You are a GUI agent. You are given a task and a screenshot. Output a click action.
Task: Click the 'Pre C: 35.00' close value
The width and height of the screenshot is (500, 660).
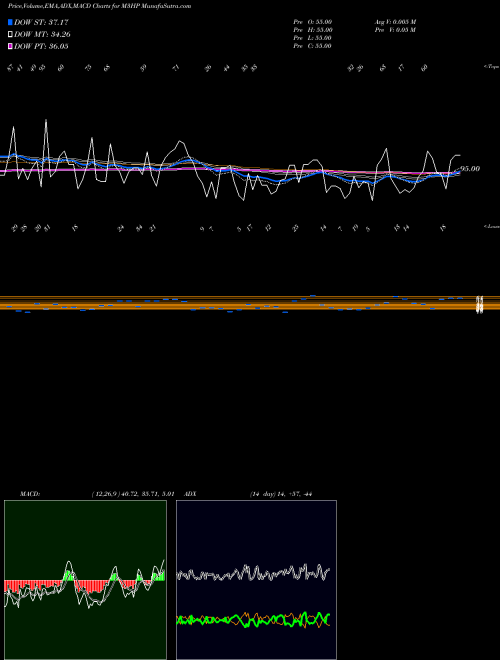coord(313,46)
